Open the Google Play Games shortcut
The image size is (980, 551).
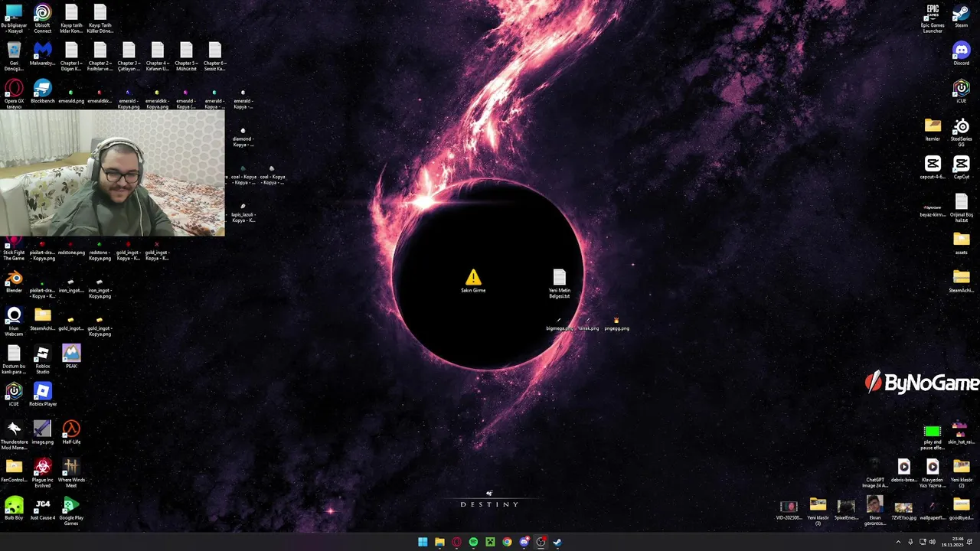click(x=71, y=510)
